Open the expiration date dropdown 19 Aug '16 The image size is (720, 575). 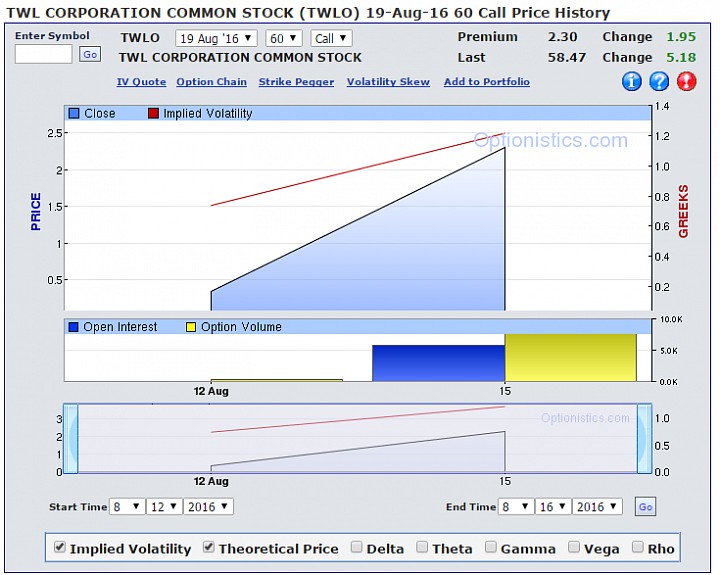point(216,39)
